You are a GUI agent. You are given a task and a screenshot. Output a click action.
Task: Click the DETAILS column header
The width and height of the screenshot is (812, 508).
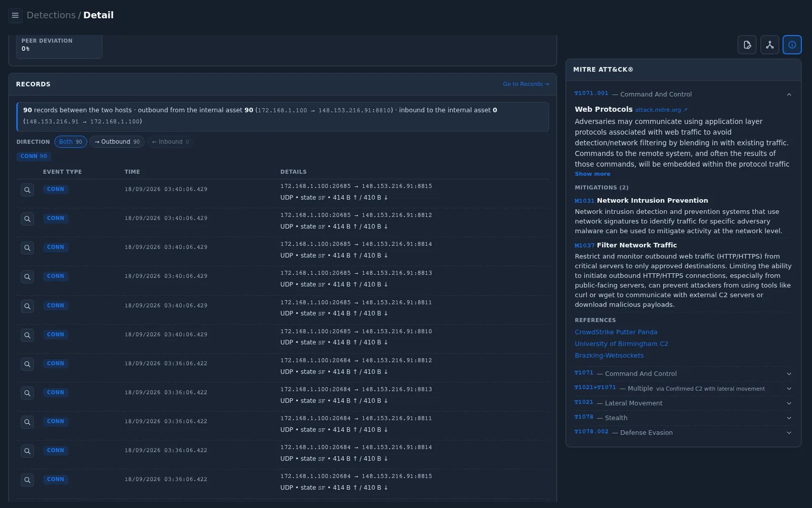(x=293, y=172)
